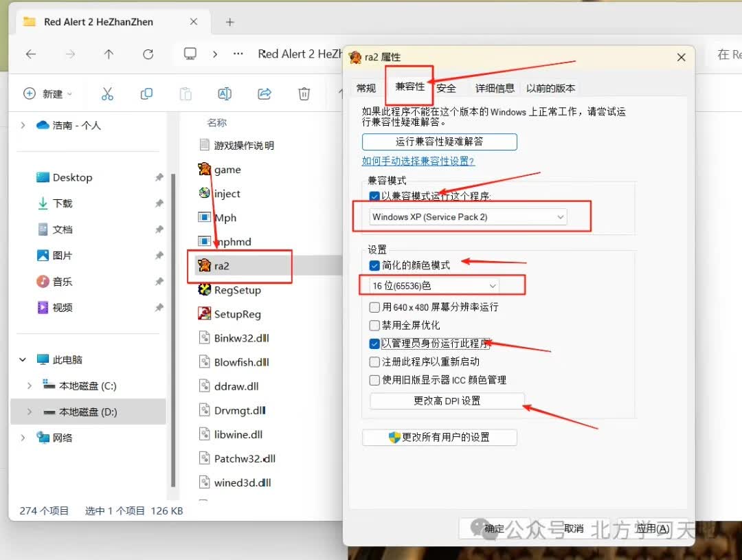This screenshot has width=742, height=560.
Task: Add a new tab in File Explorer
Action: (230, 22)
